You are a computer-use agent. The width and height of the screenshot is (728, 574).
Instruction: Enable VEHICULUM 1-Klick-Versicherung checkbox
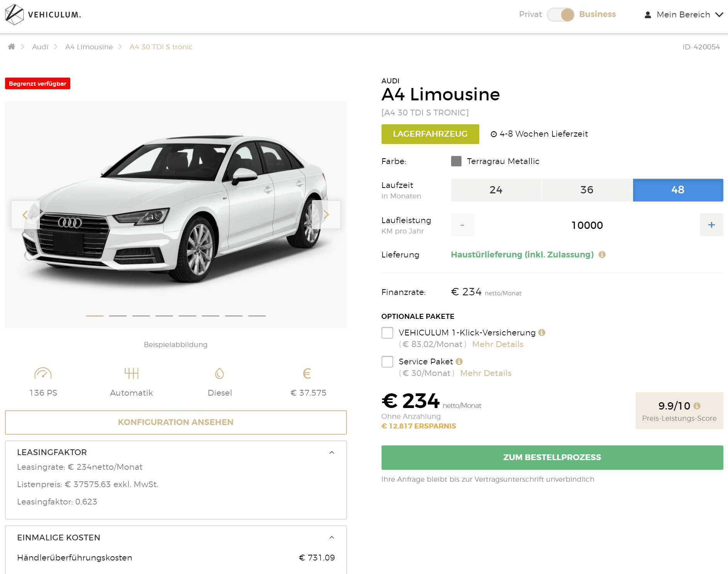point(387,333)
